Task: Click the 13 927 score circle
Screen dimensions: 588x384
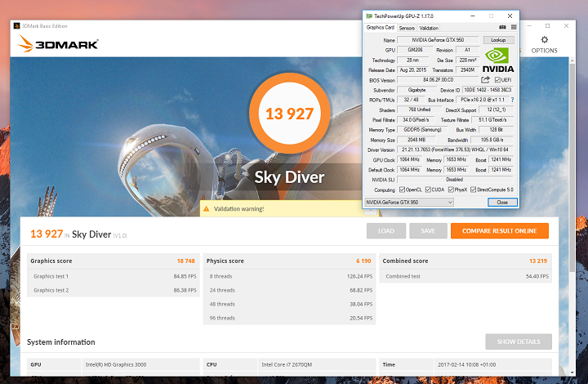Action: (289, 113)
